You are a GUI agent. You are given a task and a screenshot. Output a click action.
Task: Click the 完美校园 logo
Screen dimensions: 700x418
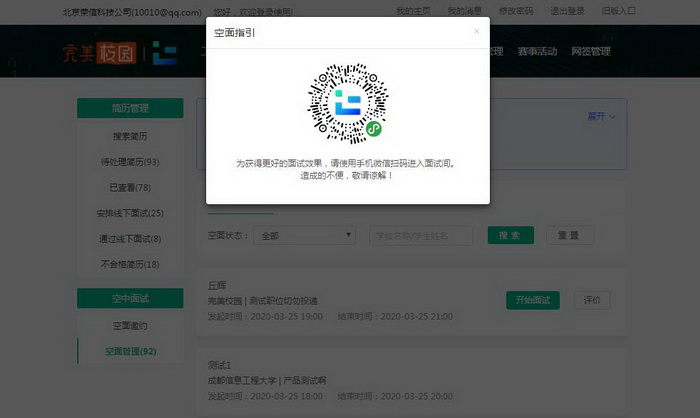tap(100, 54)
